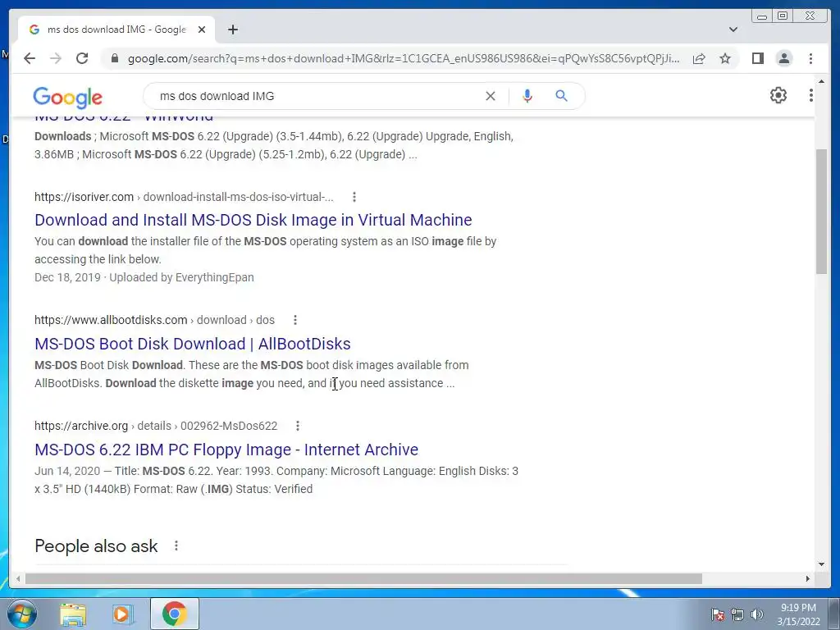Open the Chrome profile avatar menu
840x630 pixels.
click(784, 58)
